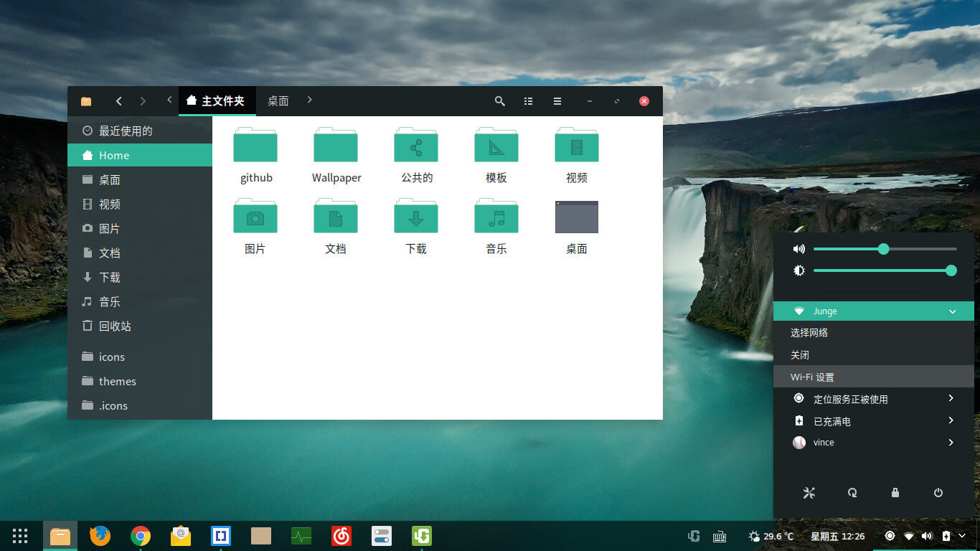Adjust the volume slider in the system menu
The image size is (980, 551).
click(883, 248)
